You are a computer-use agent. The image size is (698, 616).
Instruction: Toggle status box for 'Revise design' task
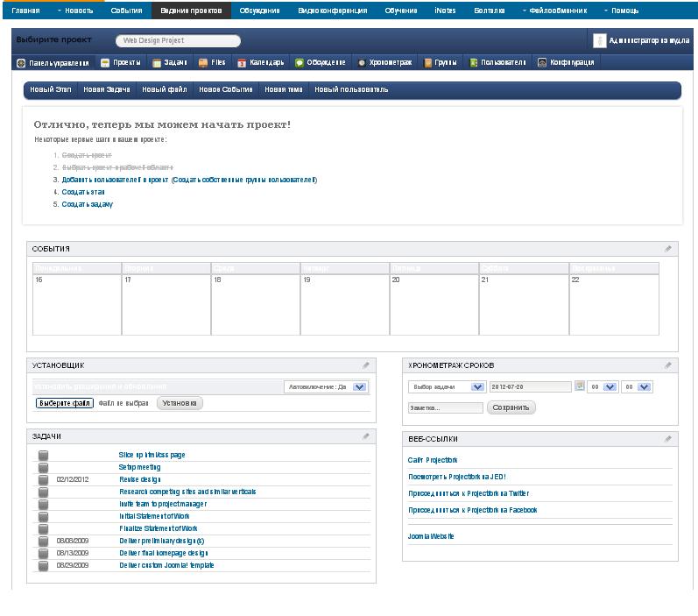pos(43,479)
